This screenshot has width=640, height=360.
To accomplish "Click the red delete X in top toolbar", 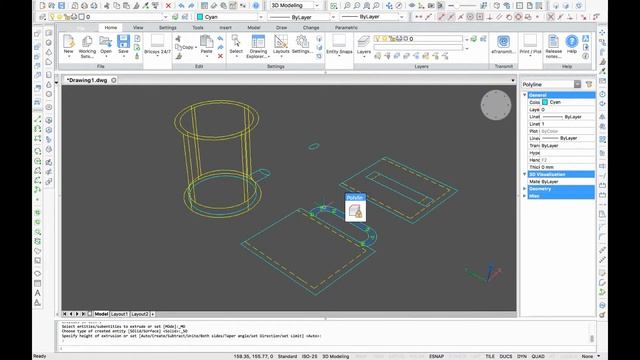I will [x=168, y=6].
